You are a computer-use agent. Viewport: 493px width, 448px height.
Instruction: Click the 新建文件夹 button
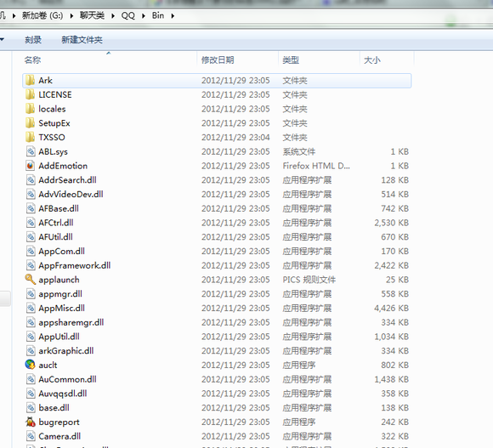click(x=82, y=40)
